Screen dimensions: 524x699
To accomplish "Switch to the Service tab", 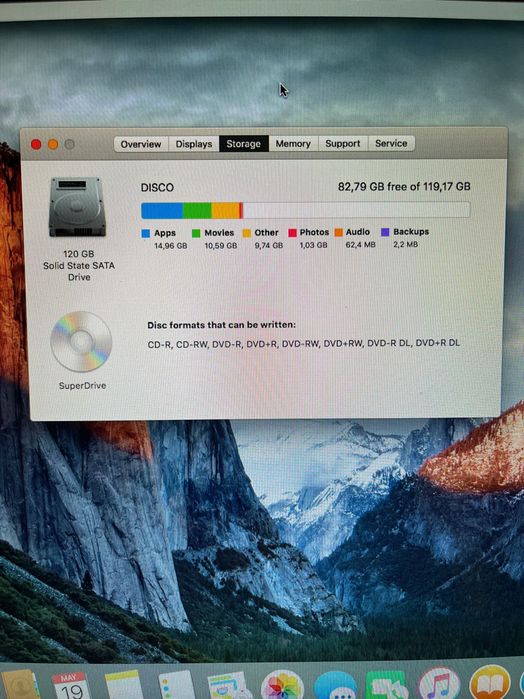I will [x=391, y=143].
